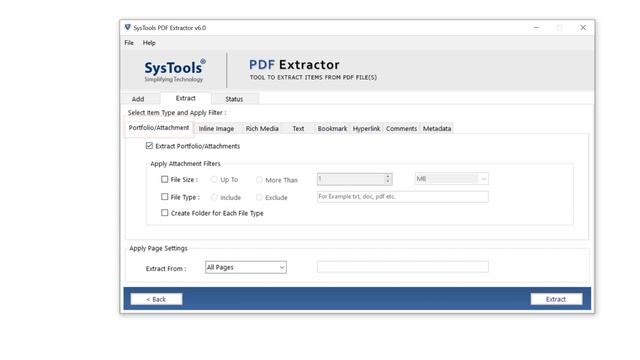Screen dimensions: 640x360
Task: Click the page range input field
Action: [x=402, y=267]
